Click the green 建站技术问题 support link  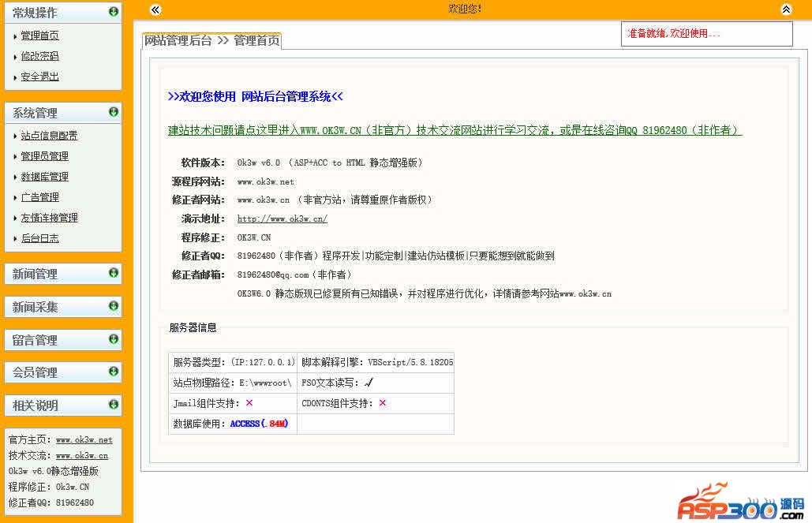[455, 130]
